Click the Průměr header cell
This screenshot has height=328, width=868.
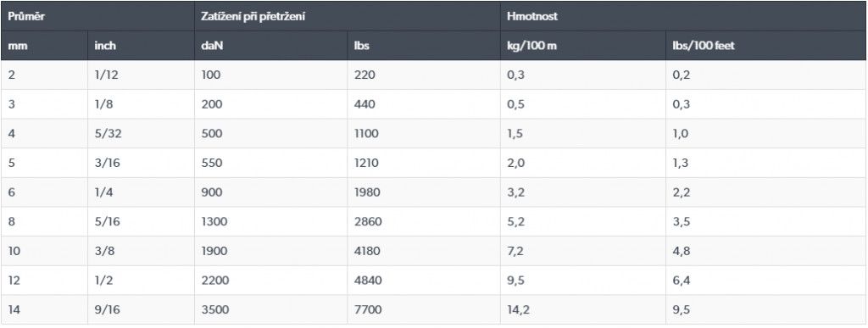click(98, 16)
